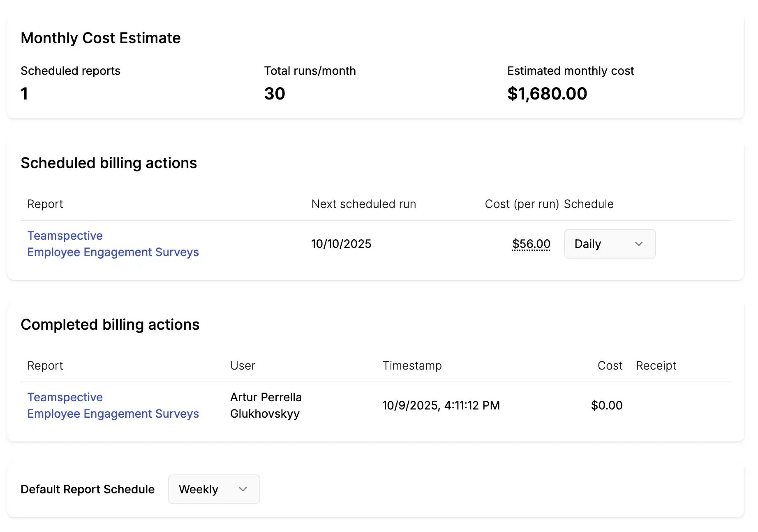The height and width of the screenshot is (532, 758).
Task: Open Teamspective link under Completed billing actions
Action: 113,405
